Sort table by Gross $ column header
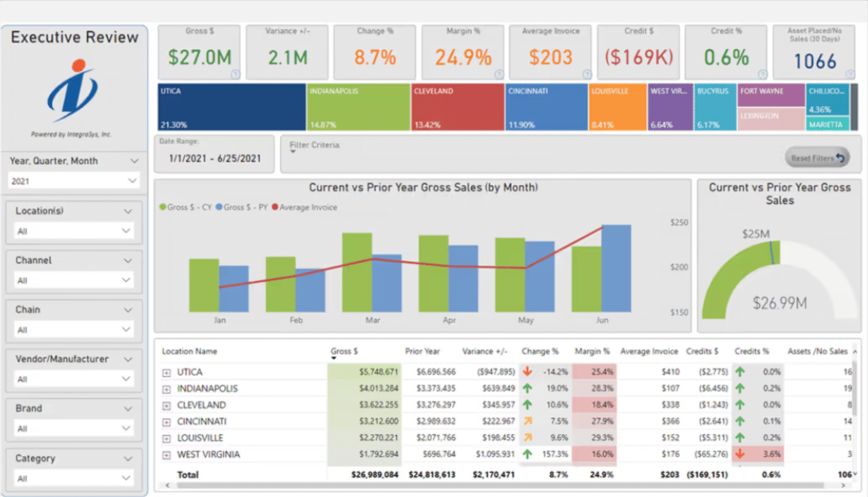 tap(344, 351)
